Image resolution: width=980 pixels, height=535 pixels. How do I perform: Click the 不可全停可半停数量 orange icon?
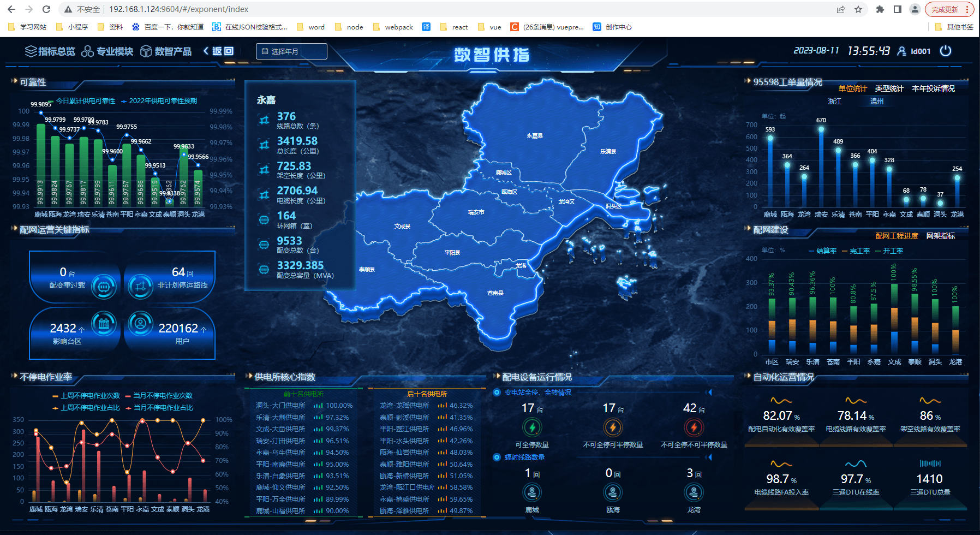(x=613, y=427)
